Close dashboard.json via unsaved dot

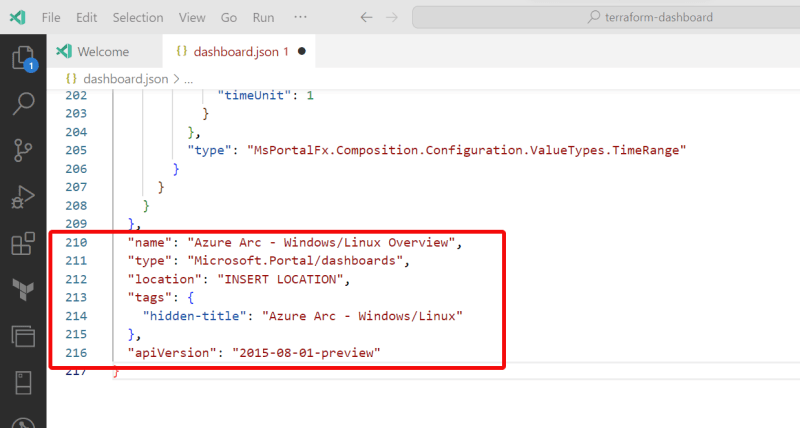(x=302, y=51)
